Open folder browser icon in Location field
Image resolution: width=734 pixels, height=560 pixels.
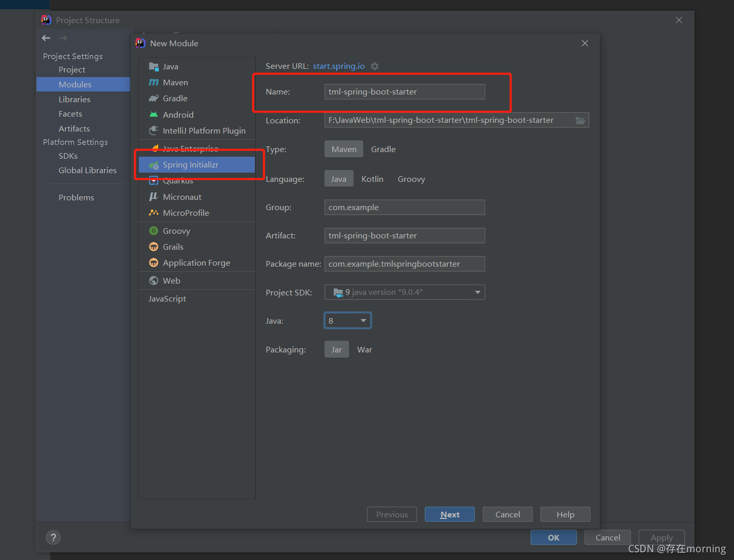(x=580, y=120)
